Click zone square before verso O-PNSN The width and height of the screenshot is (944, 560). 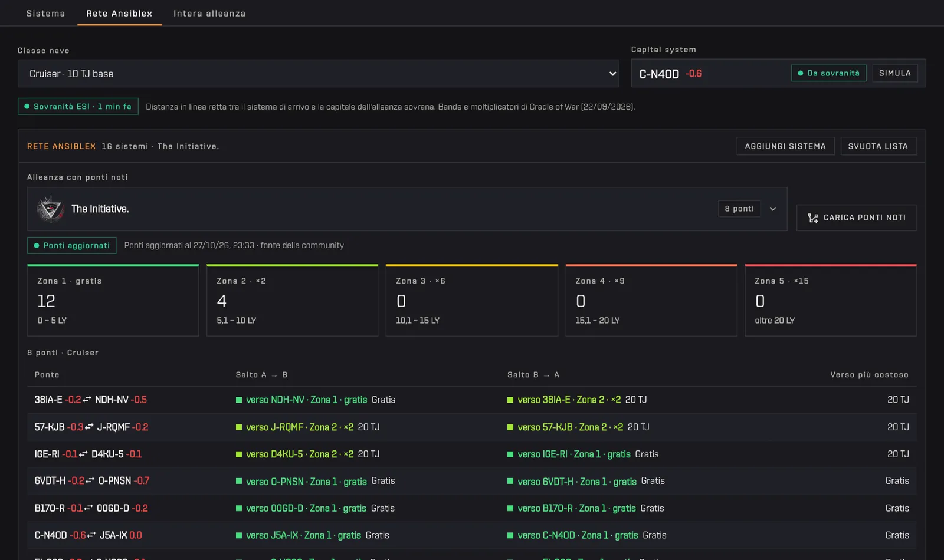[239, 481]
